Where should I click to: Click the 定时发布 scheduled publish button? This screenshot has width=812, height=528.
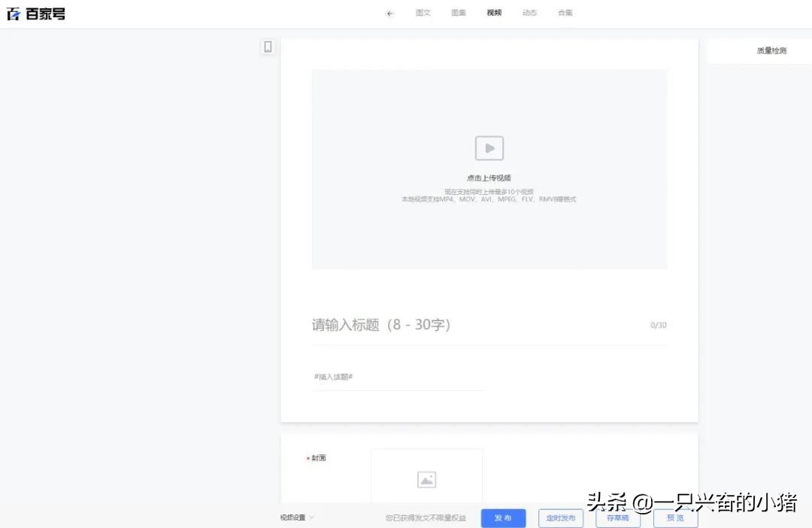coord(560,518)
